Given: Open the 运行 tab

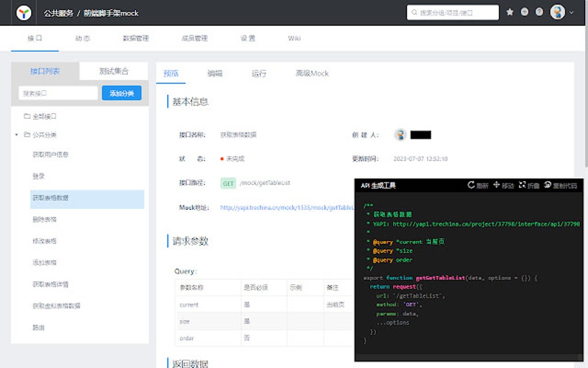Looking at the screenshot, I should tap(259, 74).
